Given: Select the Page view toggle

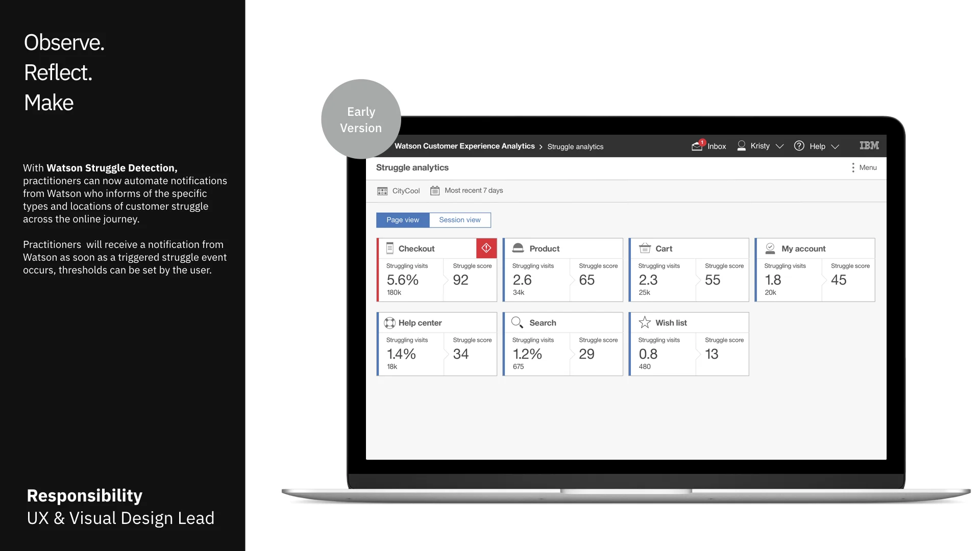Looking at the screenshot, I should point(403,220).
